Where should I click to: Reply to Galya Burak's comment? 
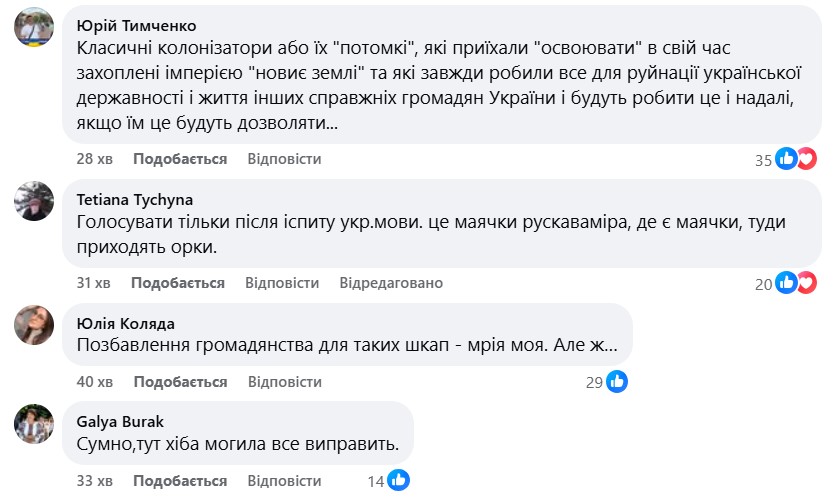(284, 480)
